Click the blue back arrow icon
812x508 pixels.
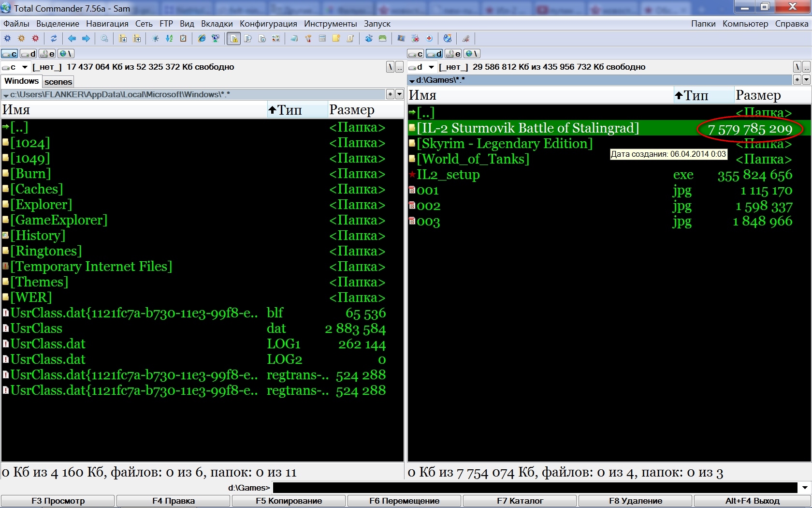point(72,39)
